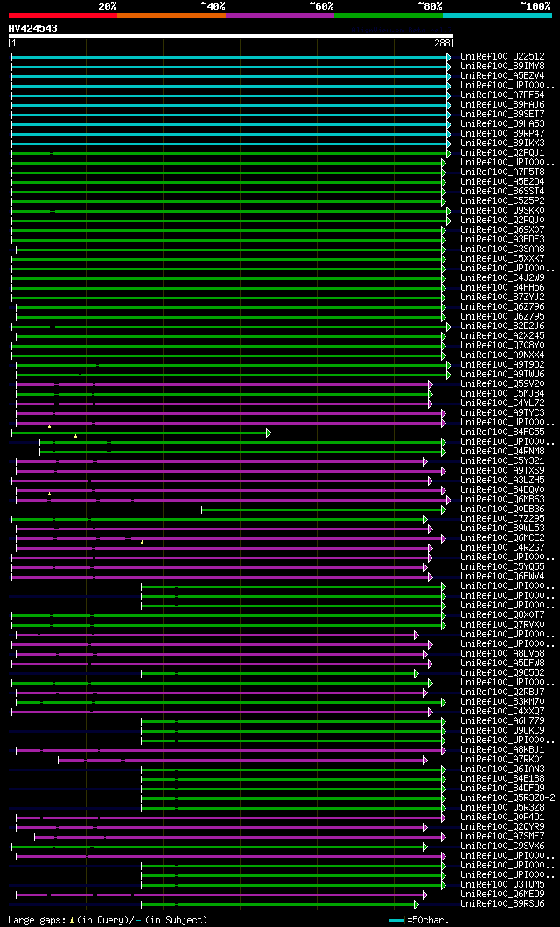The image size is (560, 927).
Task: Select the UniRef100_C4J2W9 label
Action: 503,277
